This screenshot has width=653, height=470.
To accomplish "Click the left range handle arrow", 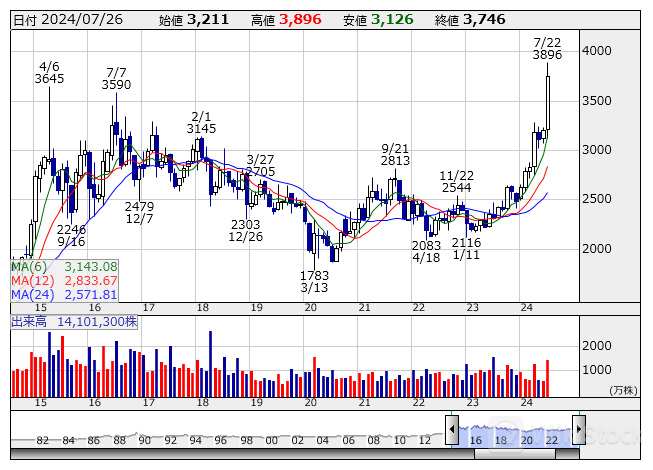I will (452, 430).
